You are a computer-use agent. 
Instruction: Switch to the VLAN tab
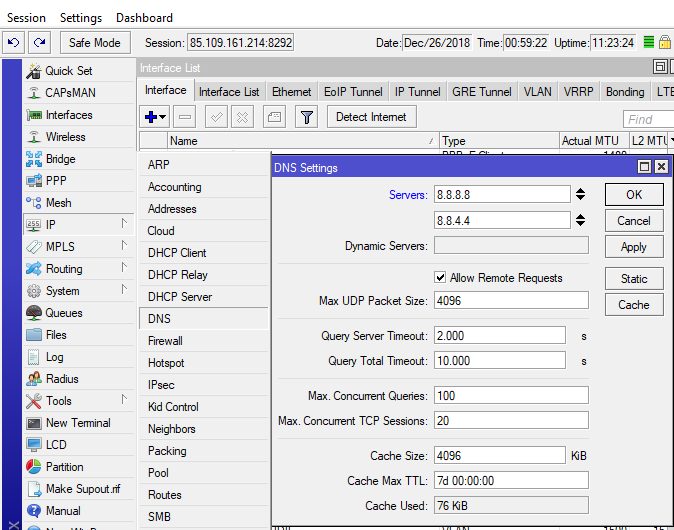coord(537,92)
